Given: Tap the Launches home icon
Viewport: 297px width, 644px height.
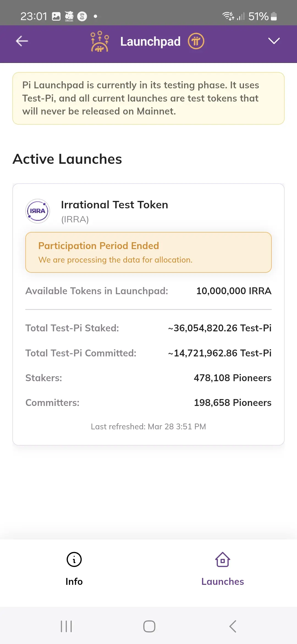Looking at the screenshot, I should point(222,560).
